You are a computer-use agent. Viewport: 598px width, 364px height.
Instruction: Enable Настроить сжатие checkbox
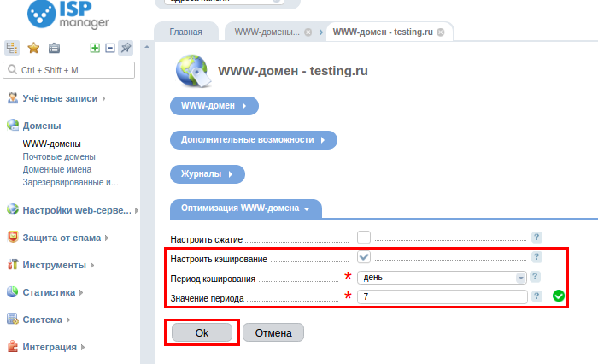coord(364,238)
